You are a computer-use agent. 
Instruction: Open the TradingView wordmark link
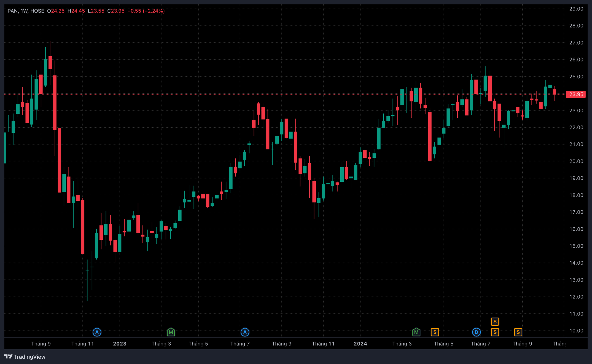tap(30, 357)
